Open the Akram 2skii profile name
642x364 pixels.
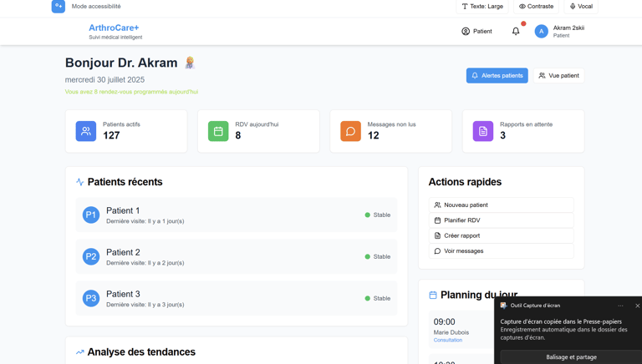[x=568, y=28]
